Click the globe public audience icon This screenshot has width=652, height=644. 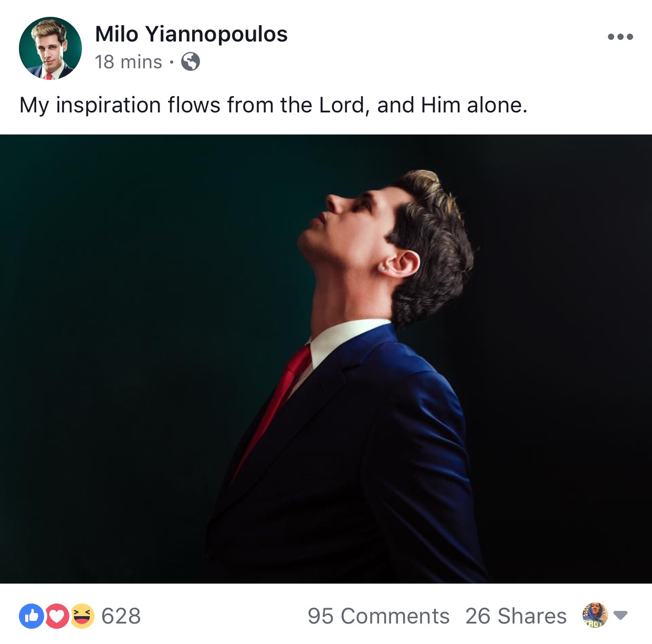click(x=190, y=62)
